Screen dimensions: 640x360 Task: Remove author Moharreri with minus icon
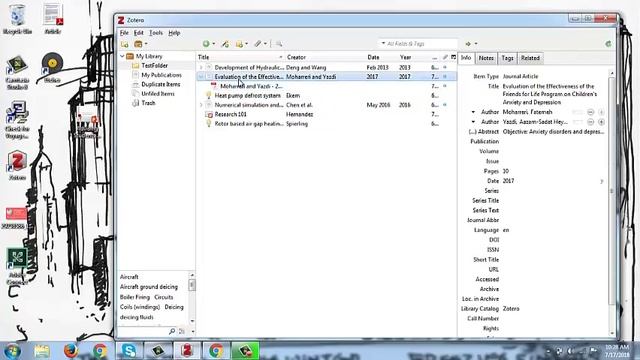591,112
